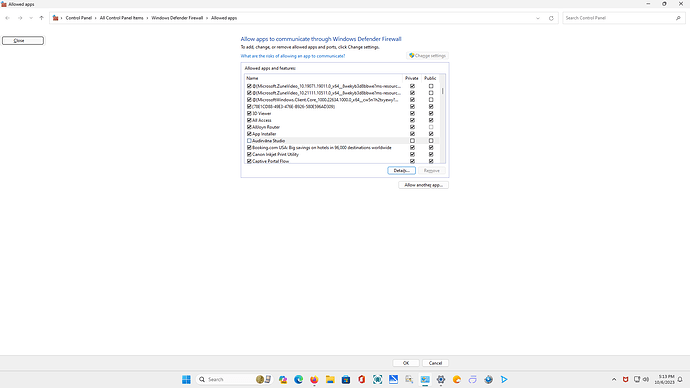Viewport: 690px width, 388px height.
Task: Open risks of allowing an app link
Action: coord(293,56)
